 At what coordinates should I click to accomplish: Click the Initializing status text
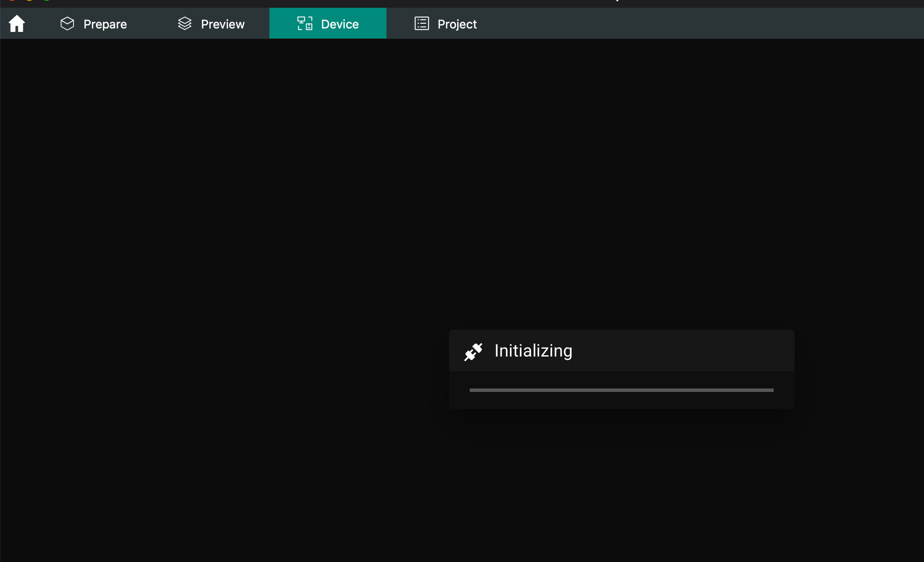[x=533, y=350]
